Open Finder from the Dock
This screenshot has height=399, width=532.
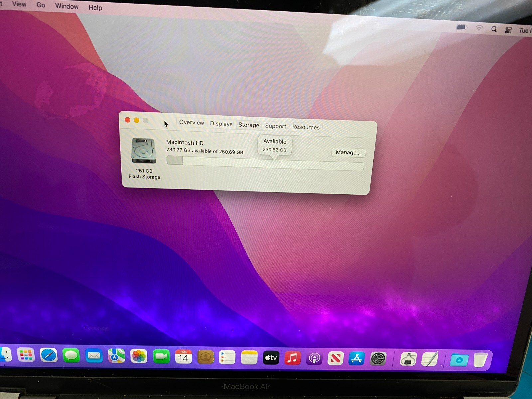pos(5,355)
